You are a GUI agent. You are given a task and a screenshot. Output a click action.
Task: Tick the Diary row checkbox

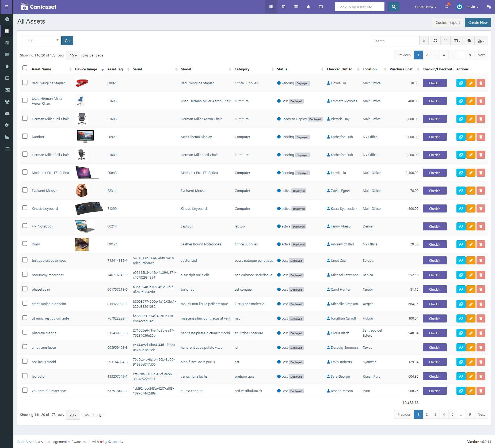[25, 244]
